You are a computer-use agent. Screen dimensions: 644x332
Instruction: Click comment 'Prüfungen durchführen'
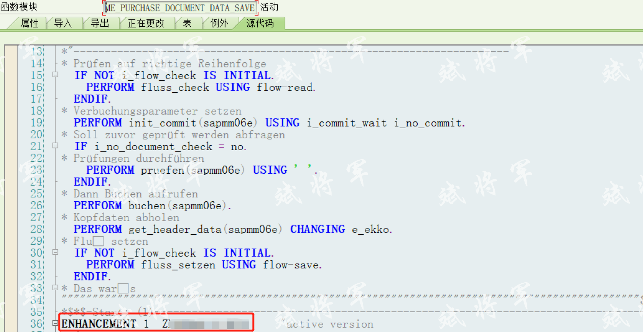click(139, 158)
